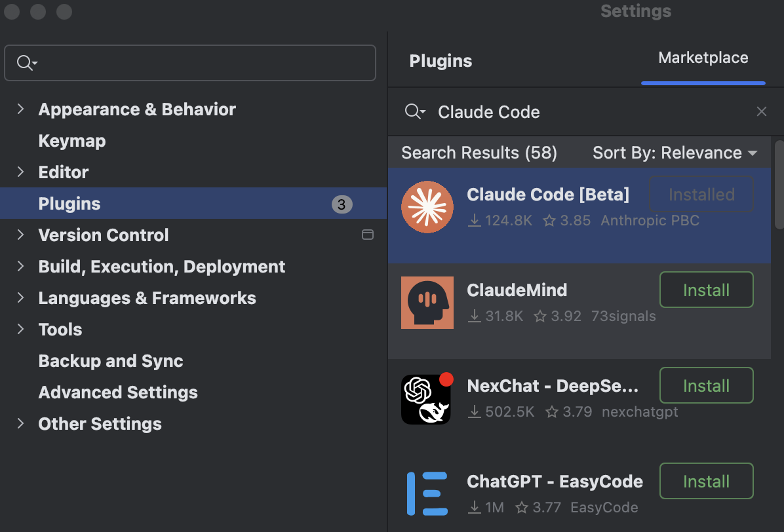Click the icon beside Version Control
Image resolution: width=784 pixels, height=532 pixels.
pyautogui.click(x=368, y=235)
